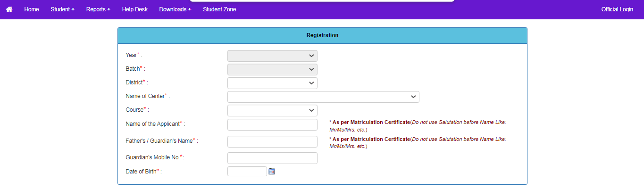Focus the Name of the Applicant field
Screen dimensions: 644x189
[x=272, y=124]
